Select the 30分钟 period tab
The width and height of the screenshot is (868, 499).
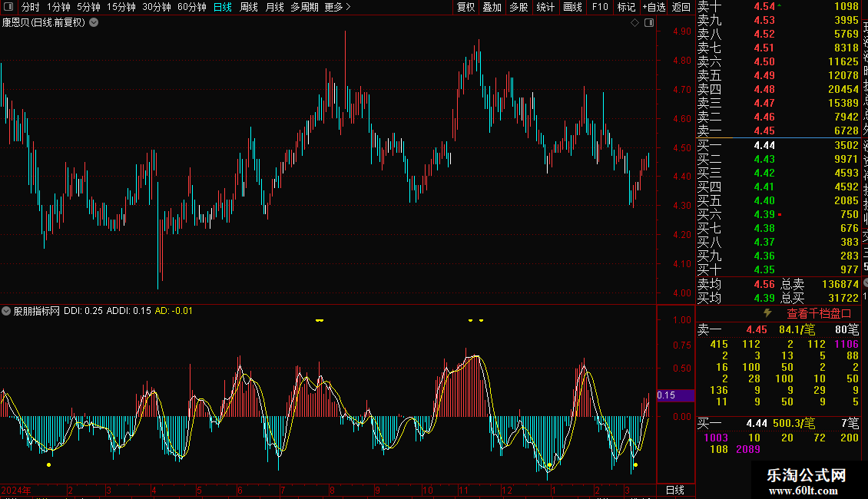point(157,7)
